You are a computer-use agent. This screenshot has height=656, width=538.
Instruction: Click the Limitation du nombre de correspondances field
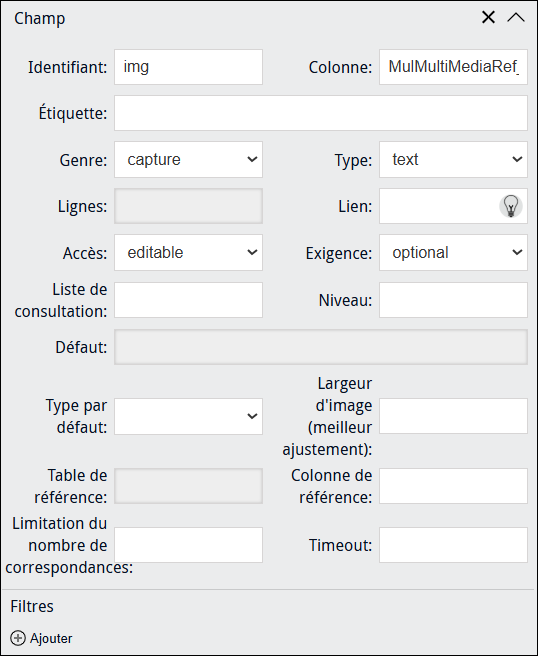188,545
